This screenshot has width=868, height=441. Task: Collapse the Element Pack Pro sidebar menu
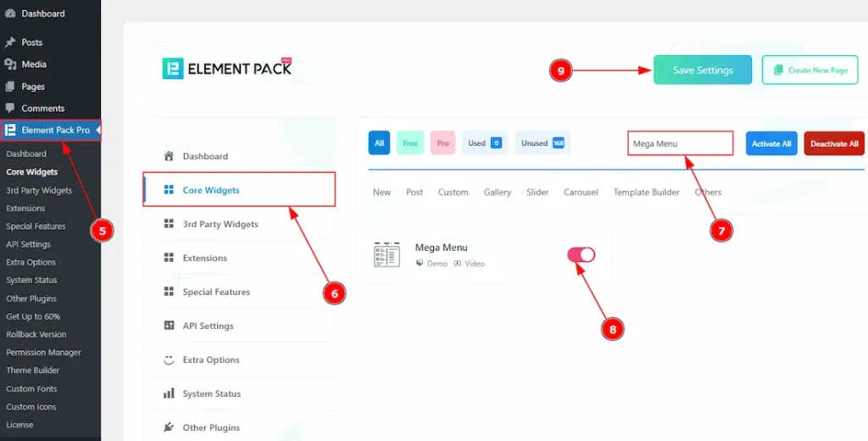pyautogui.click(x=98, y=130)
